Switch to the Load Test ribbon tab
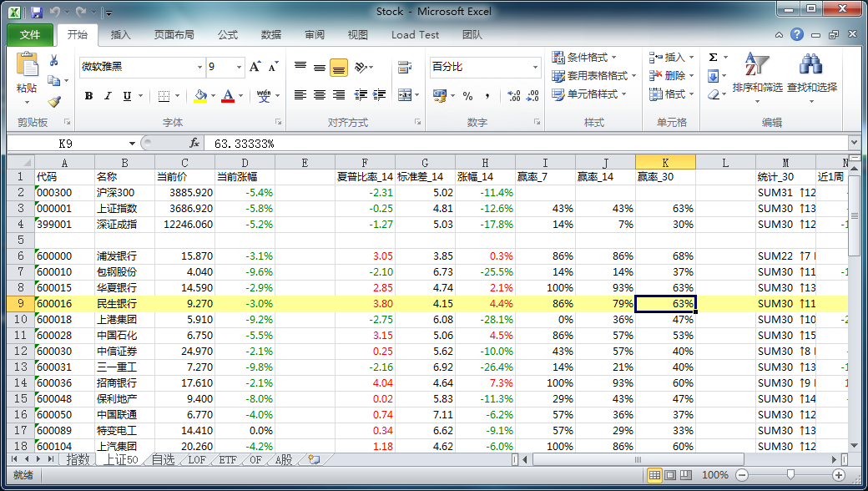Viewport: 868px width, 491px height. 415,35
